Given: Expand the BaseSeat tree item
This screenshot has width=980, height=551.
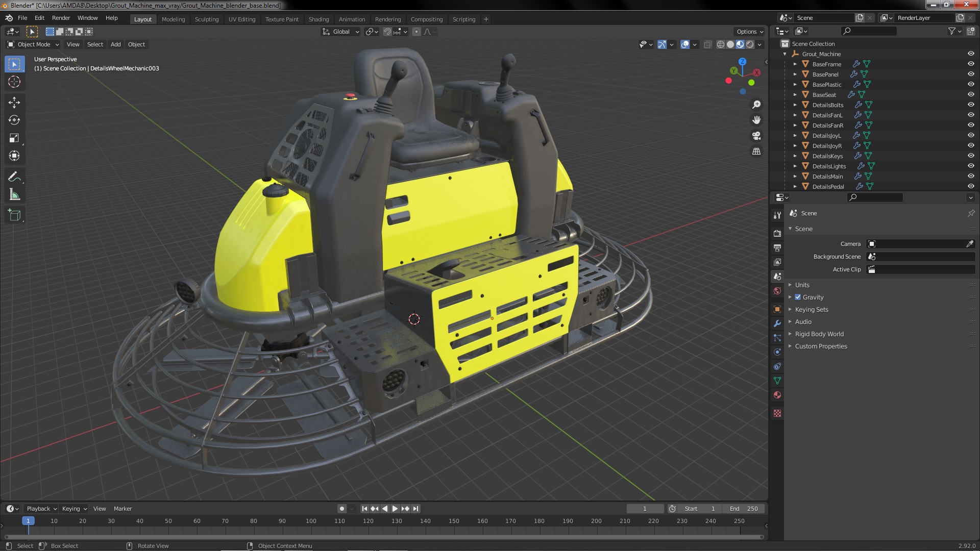Looking at the screenshot, I should (x=795, y=95).
